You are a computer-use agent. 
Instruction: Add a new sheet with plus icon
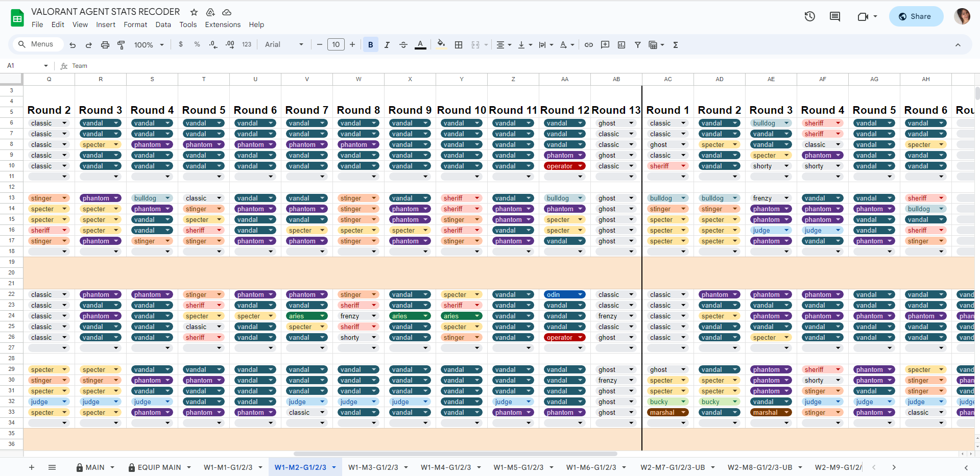pyautogui.click(x=32, y=467)
